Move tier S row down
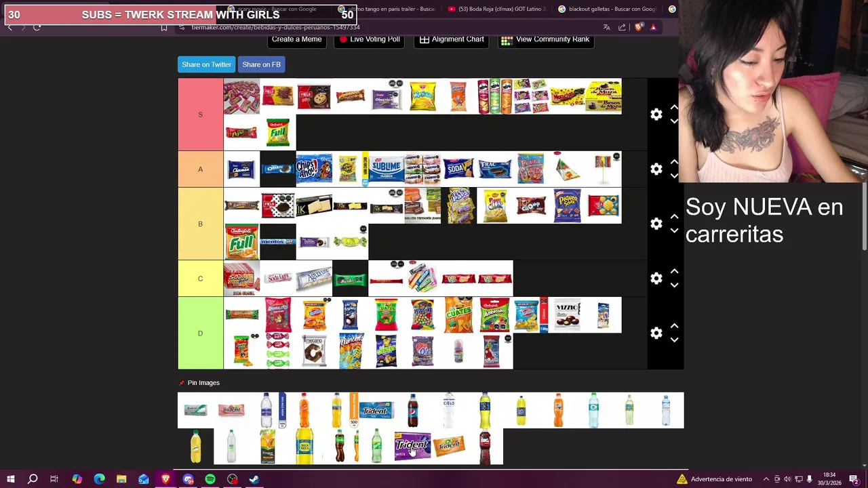 (674, 121)
